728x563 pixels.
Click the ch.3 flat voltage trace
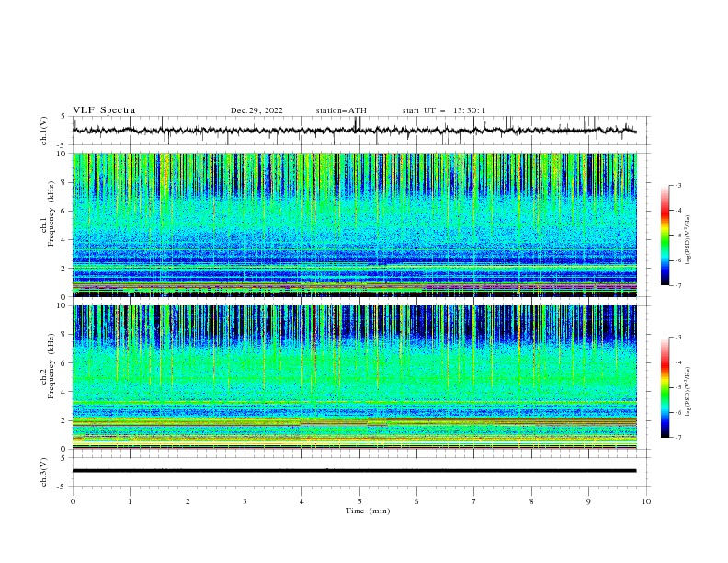(354, 471)
